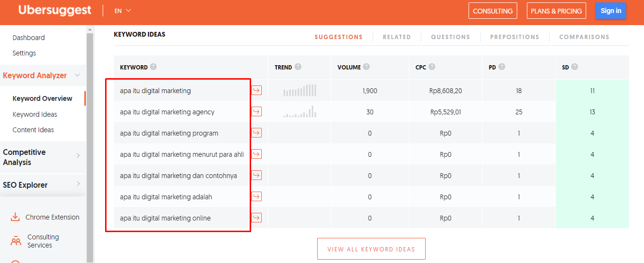Expand the SEO Explorer menu
The height and width of the screenshot is (263, 644).
(x=78, y=184)
